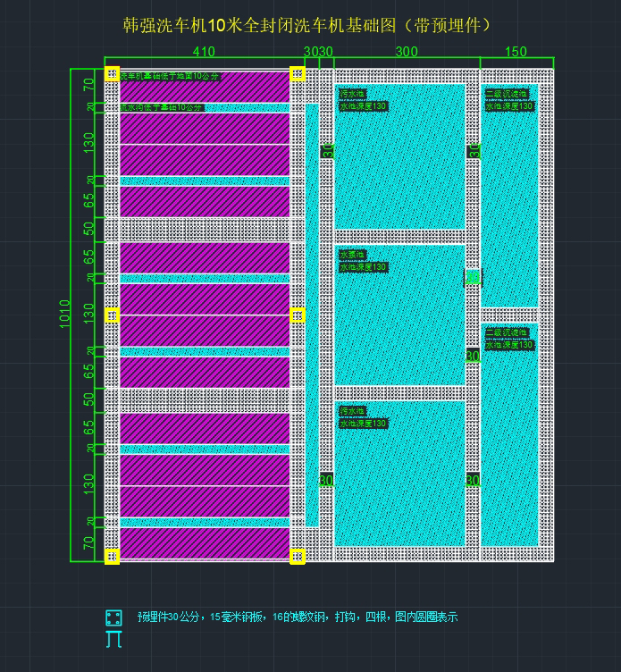Select the label 流水沟低于基础10公分
The width and height of the screenshot is (621, 672).
pos(162,107)
